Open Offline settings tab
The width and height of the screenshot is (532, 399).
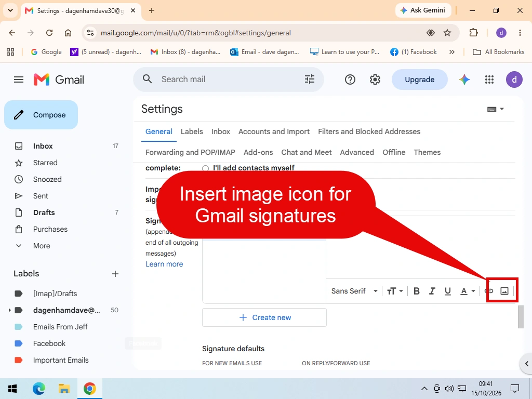[x=394, y=152]
